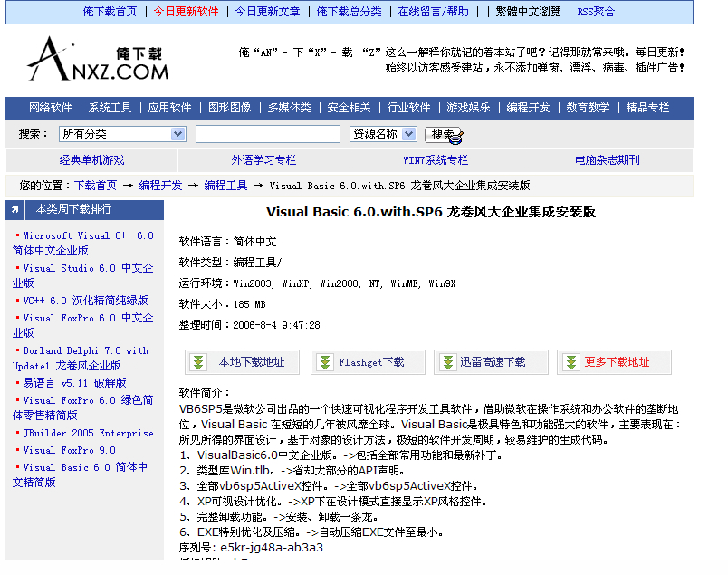Click the Flashget下载 button
Image resolution: width=728 pixels, height=575 pixels.
point(369,362)
